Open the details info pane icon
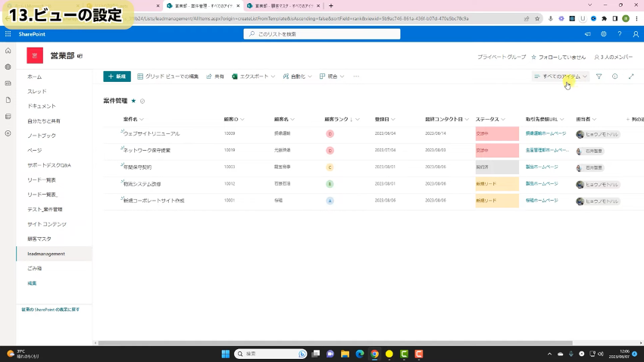This screenshot has height=362, width=644. point(614,76)
